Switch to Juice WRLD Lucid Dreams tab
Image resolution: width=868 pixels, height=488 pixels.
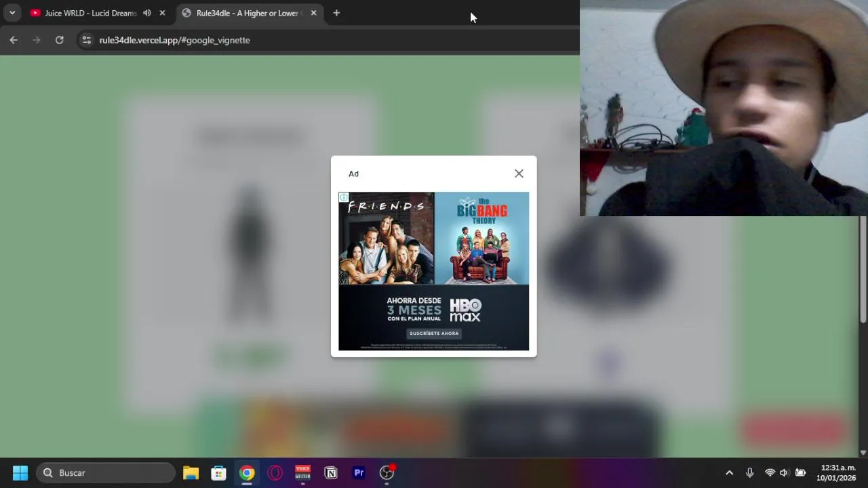91,13
